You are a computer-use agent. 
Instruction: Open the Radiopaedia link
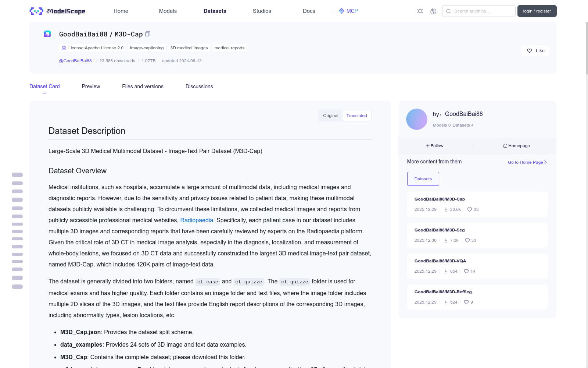197,220
